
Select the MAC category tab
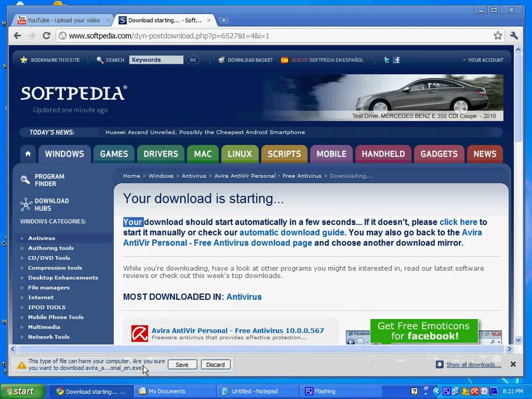(x=203, y=154)
